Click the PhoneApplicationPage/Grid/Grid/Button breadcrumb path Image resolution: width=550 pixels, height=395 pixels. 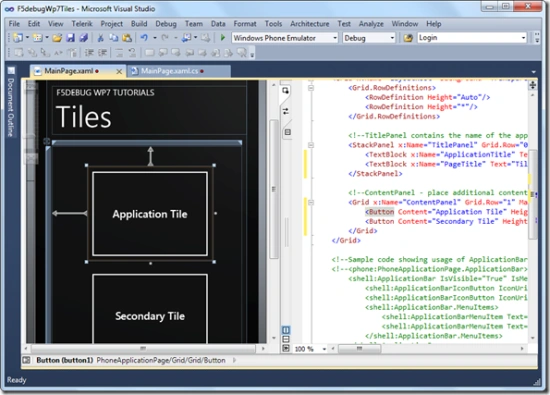coord(161,360)
